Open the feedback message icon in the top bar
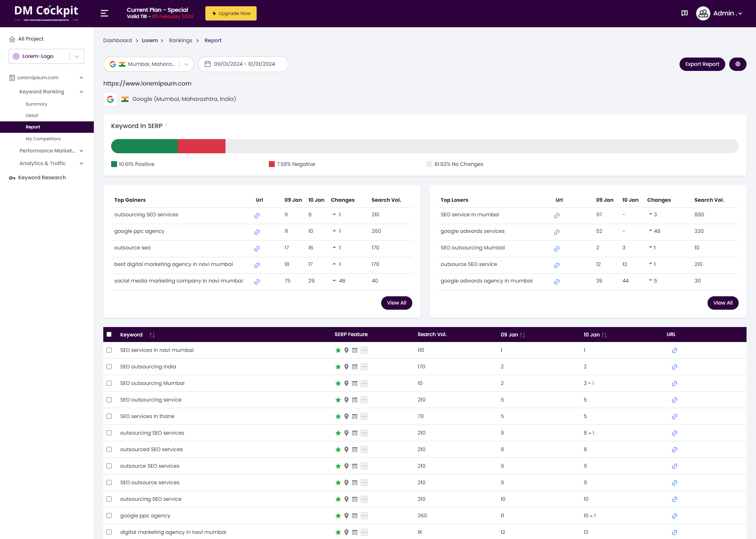 pyautogui.click(x=685, y=13)
